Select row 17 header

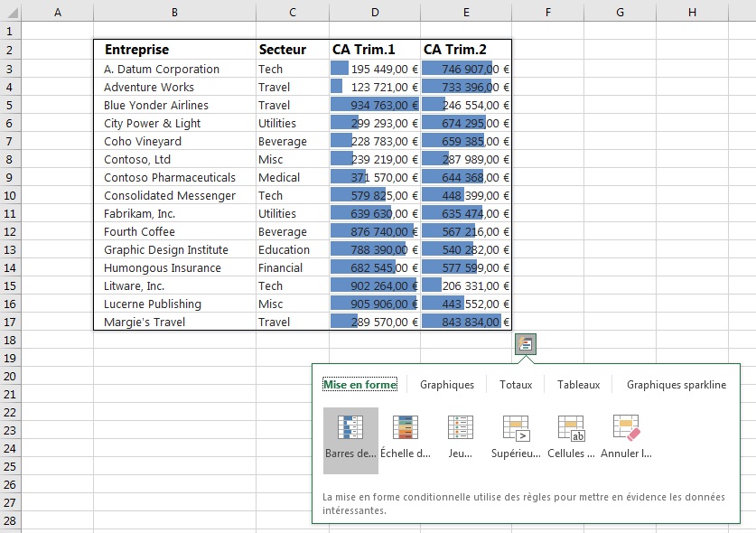click(10, 322)
